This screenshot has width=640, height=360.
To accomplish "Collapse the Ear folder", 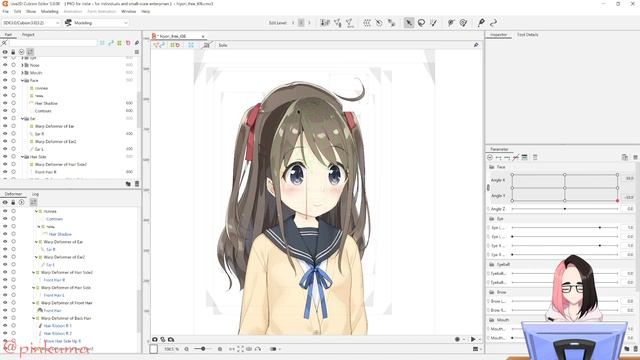I will tap(22, 118).
